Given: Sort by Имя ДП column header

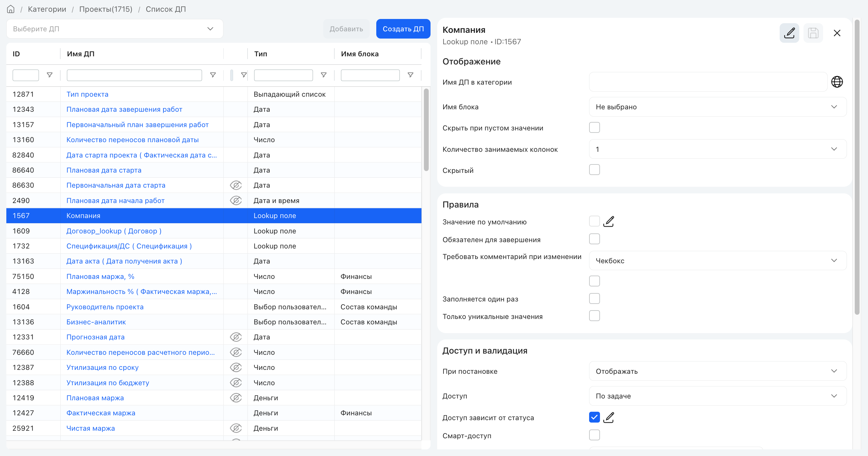Looking at the screenshot, I should point(80,54).
